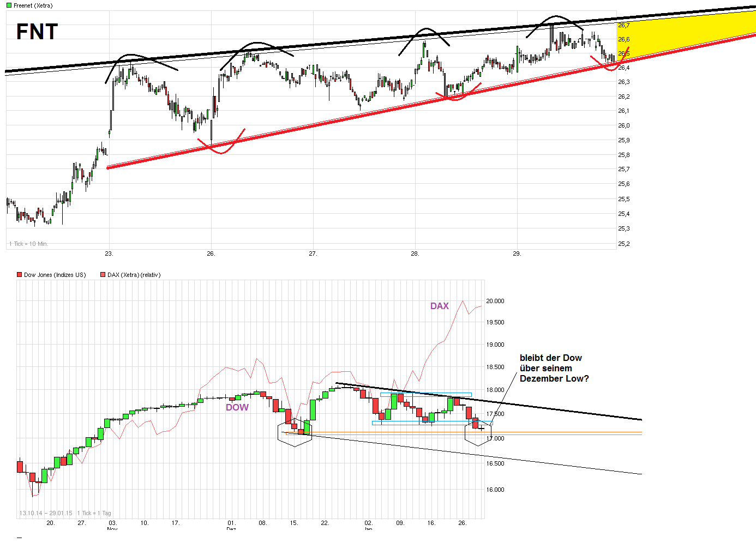Viewport: 756px width, 555px height.
Task: Click the 25,2 price axis label
Action: (x=624, y=244)
